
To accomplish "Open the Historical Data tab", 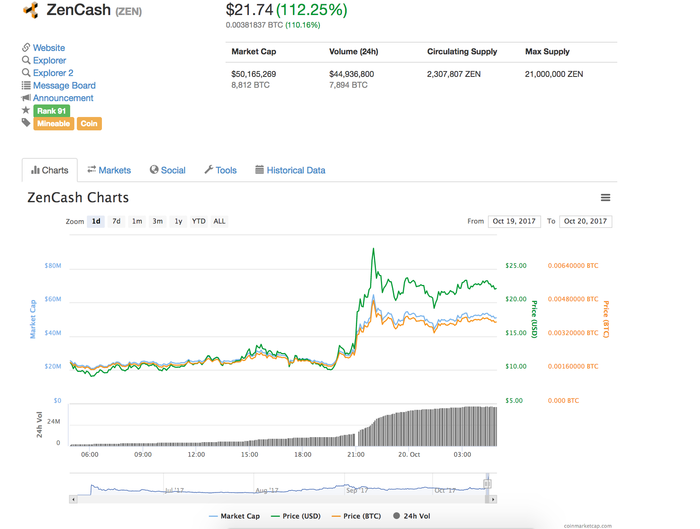I will point(290,170).
